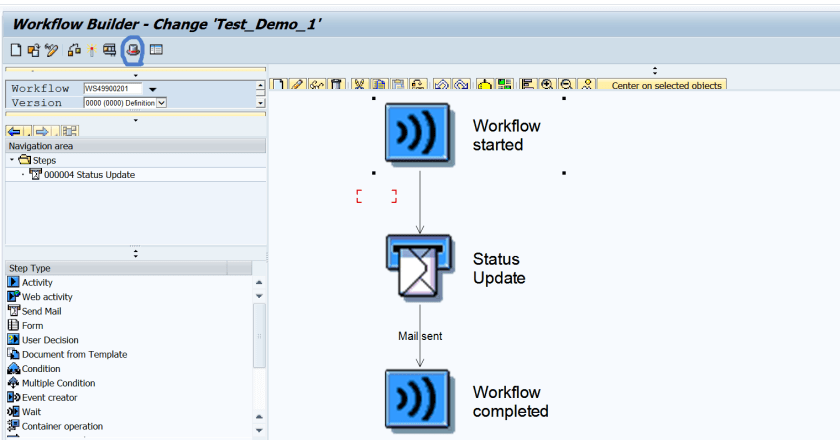840x440 pixels.
Task: Collapse pane with arrow below Version field
Action: click(x=136, y=120)
